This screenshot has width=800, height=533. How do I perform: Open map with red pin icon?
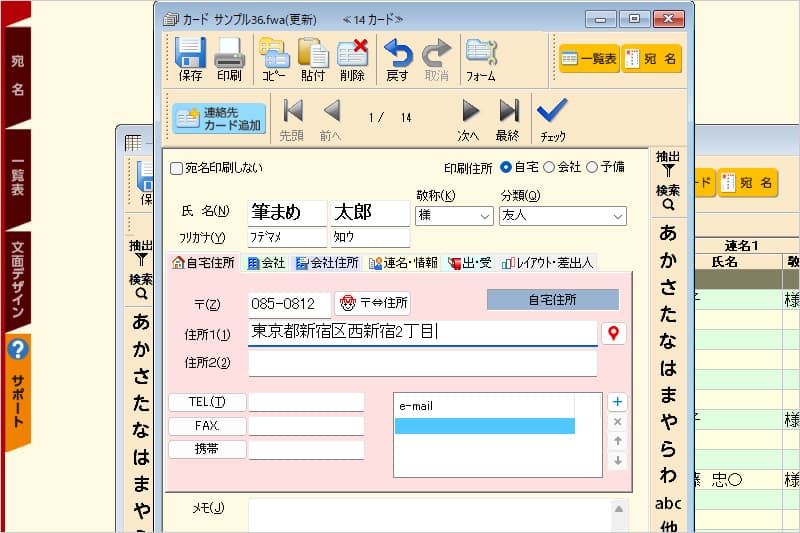(x=614, y=334)
